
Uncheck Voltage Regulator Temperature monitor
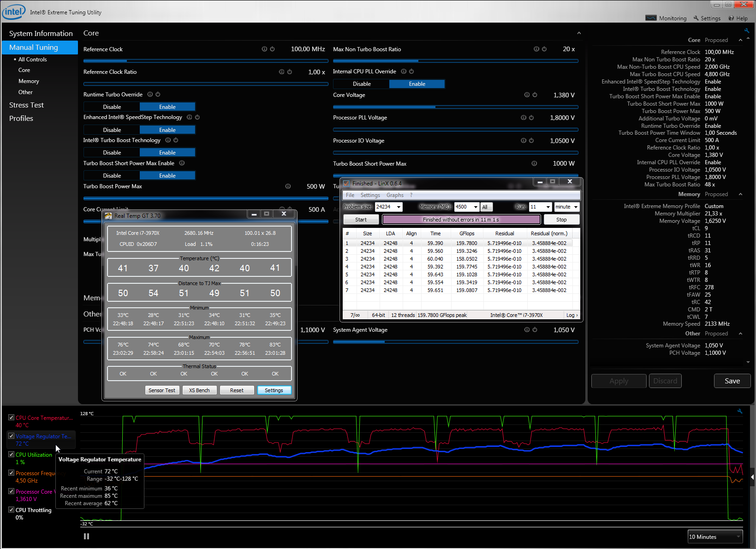[11, 436]
